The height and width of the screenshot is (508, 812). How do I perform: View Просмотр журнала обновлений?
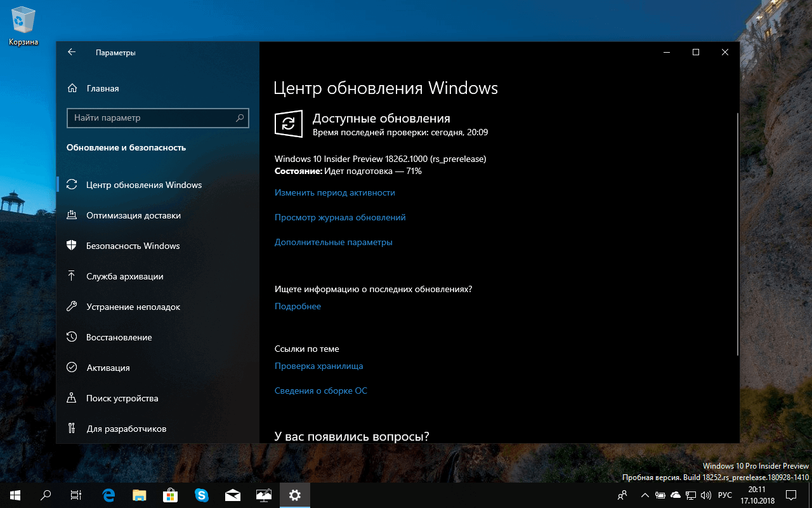(x=341, y=217)
